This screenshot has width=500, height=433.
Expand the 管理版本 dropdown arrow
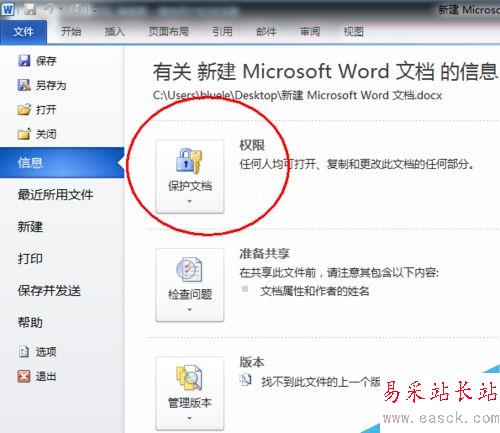coord(189,418)
